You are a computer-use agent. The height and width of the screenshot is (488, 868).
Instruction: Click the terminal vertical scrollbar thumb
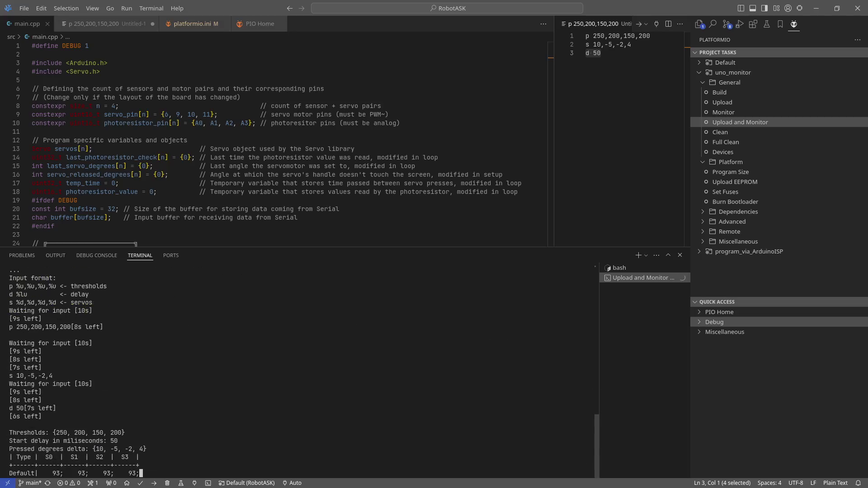[597, 445]
